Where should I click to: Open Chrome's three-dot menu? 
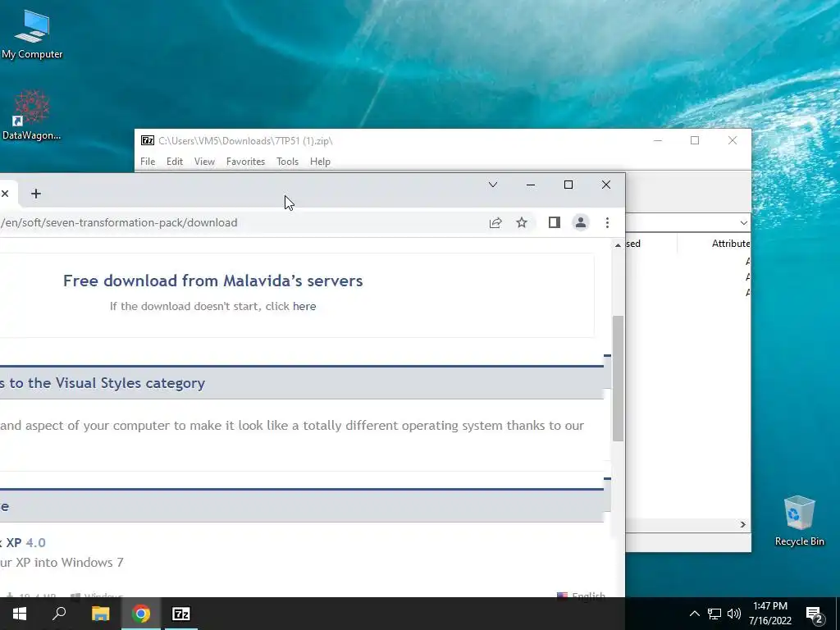click(x=607, y=223)
